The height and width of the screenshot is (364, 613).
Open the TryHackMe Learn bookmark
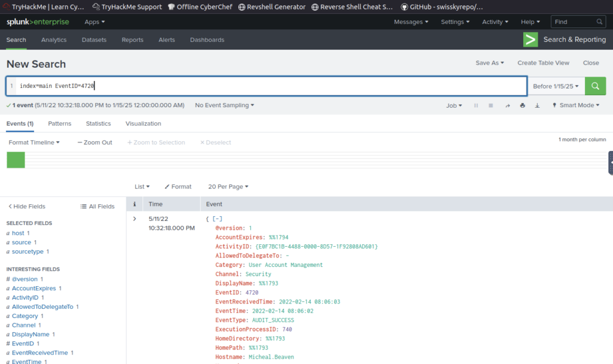43,7
